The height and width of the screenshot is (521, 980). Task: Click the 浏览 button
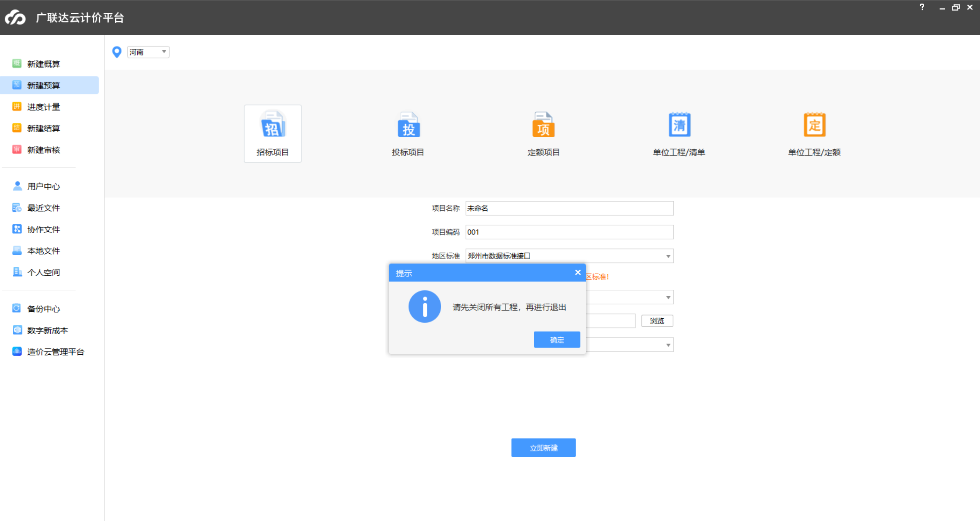(657, 321)
